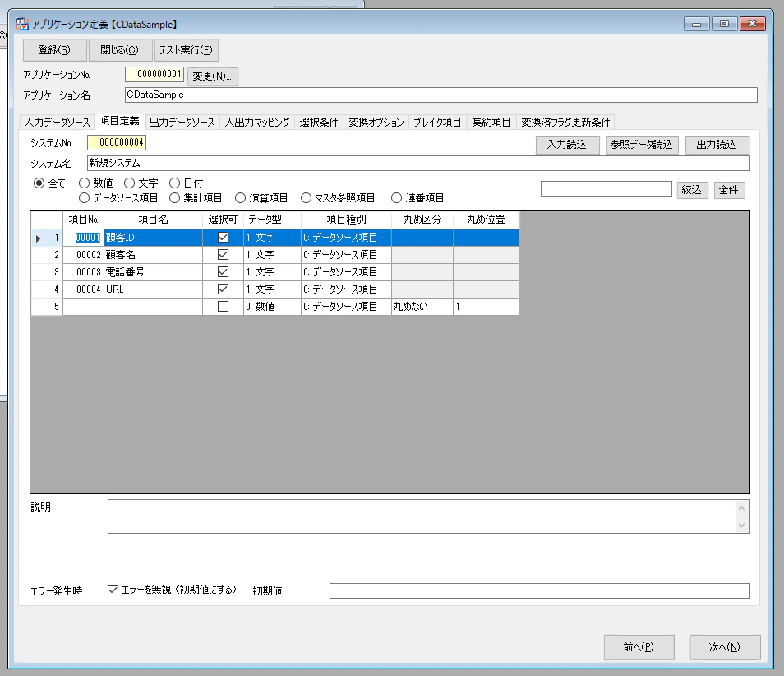This screenshot has width=784, height=676.
Task: Select the 数値 radio button
Action: 84,183
